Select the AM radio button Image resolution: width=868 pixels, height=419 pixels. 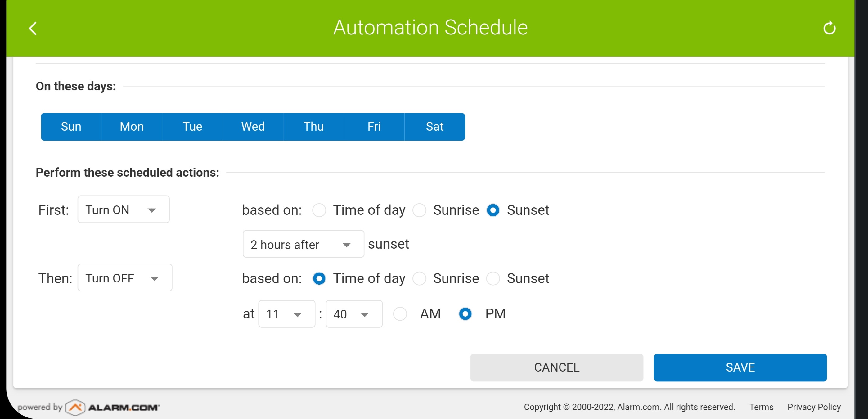[x=400, y=314]
